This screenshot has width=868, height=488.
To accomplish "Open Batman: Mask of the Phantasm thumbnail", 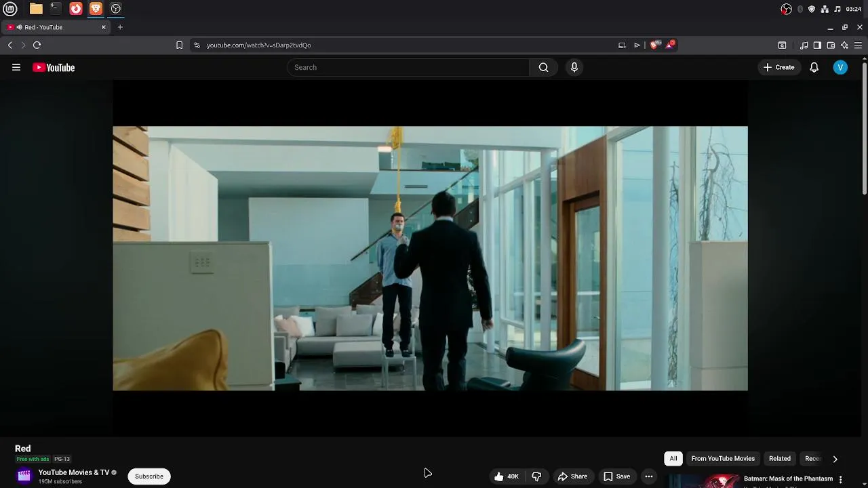I will pos(703,481).
